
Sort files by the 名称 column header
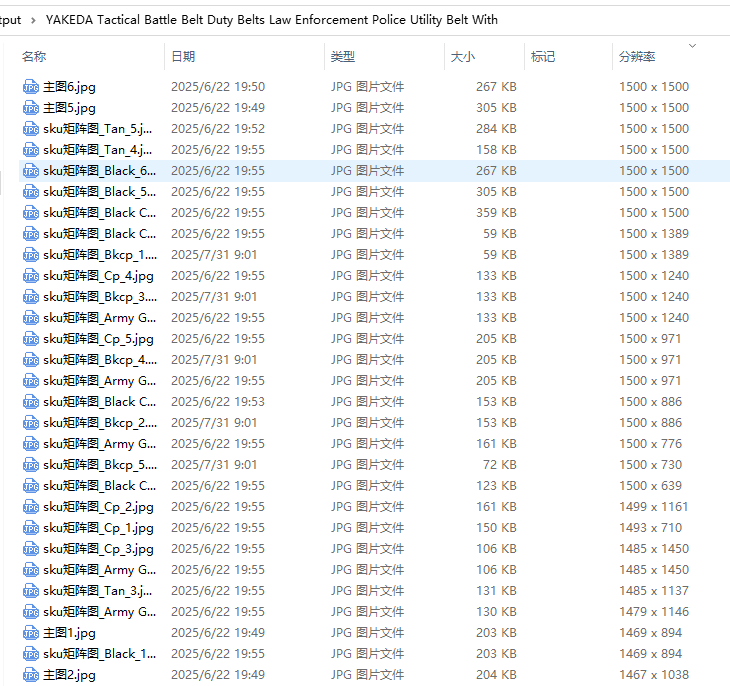click(34, 56)
